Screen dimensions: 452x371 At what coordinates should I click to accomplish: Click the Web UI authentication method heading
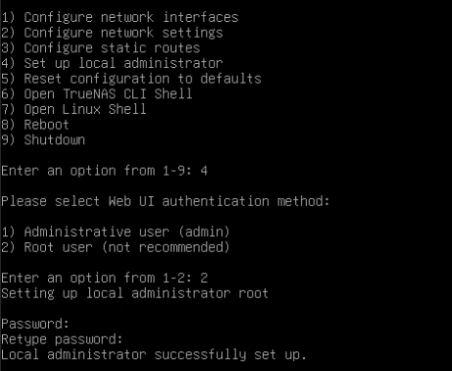(165, 201)
